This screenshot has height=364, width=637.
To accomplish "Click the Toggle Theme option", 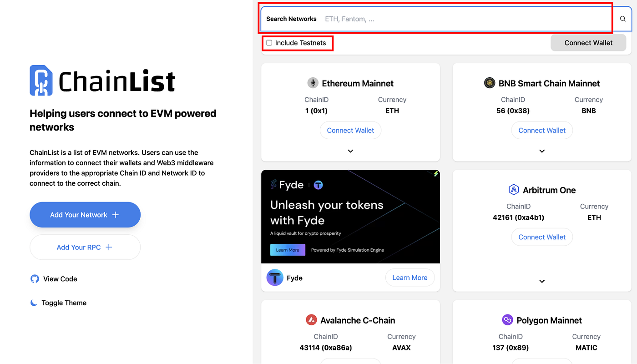I will point(58,303).
